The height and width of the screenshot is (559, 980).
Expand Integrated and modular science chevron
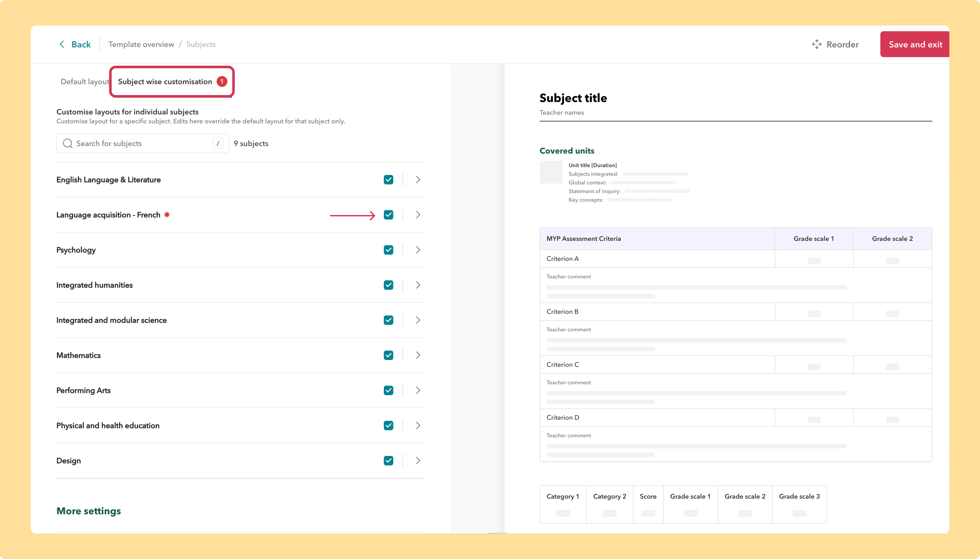click(418, 320)
